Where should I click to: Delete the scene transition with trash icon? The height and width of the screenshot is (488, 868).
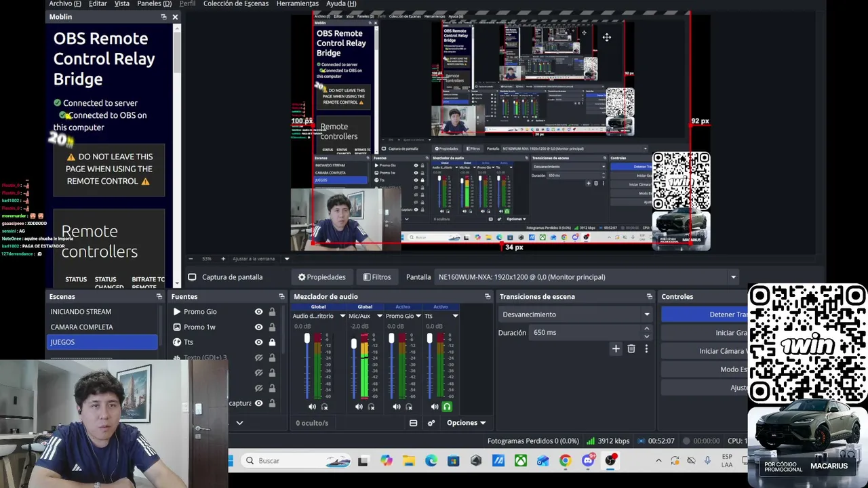(631, 349)
